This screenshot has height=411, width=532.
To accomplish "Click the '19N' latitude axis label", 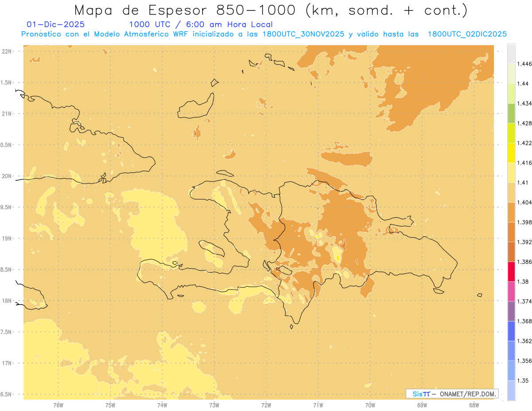I will pos(7,239).
